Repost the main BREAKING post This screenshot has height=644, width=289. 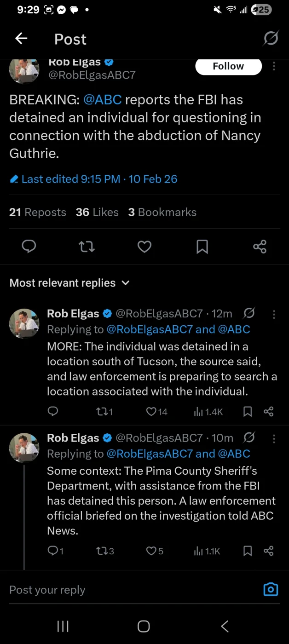(87, 247)
